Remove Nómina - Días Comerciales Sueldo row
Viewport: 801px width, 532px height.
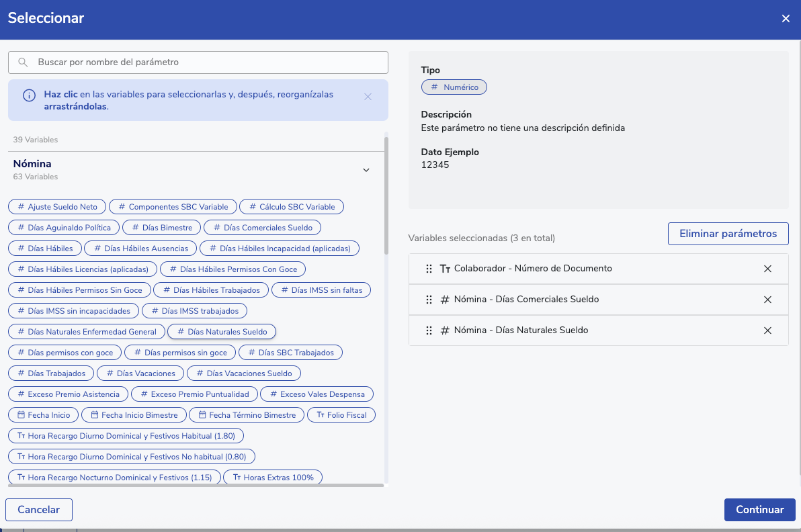767,300
